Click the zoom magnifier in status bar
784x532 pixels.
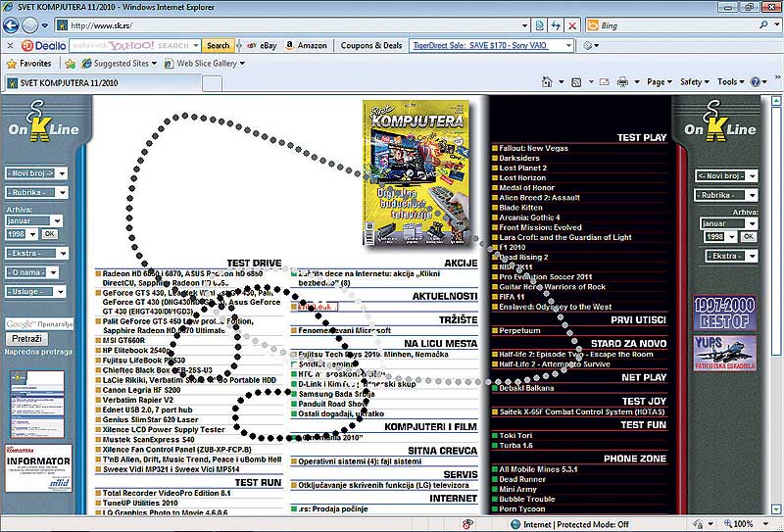coord(728,524)
